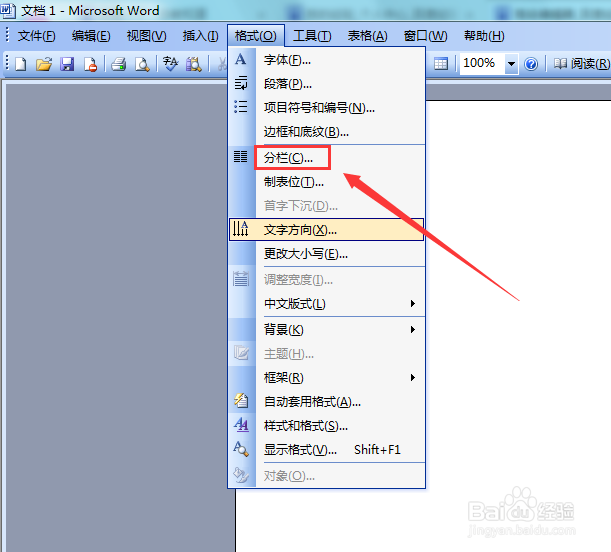Choose 字体(F)... from the menu
This screenshot has width=611, height=552.
coord(327,60)
